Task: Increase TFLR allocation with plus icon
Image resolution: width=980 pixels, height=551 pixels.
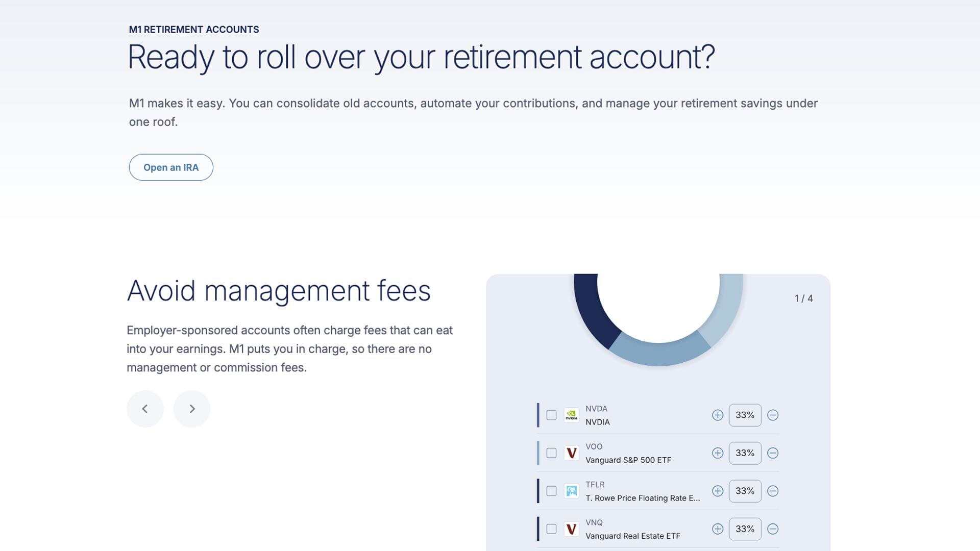Action: pos(718,491)
